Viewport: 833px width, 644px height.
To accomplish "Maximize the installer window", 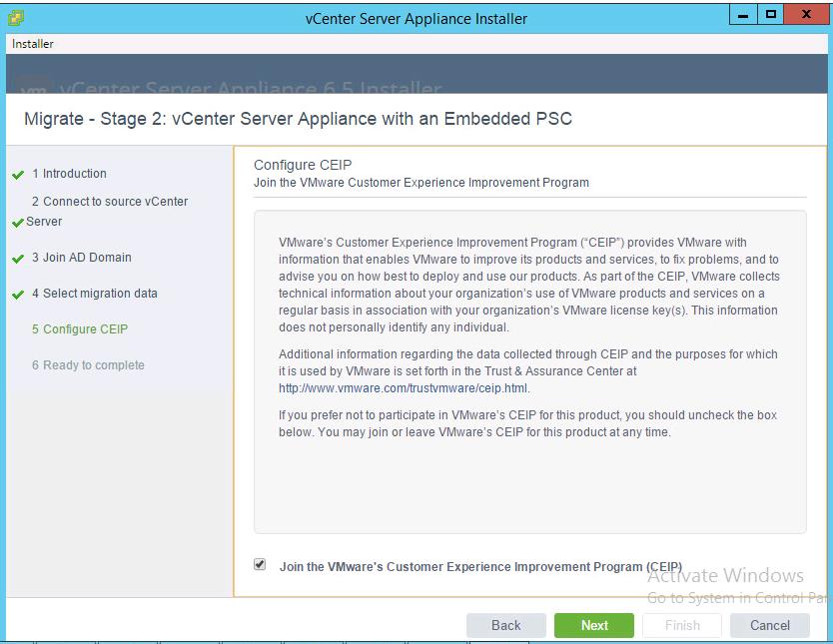I will click(x=770, y=15).
